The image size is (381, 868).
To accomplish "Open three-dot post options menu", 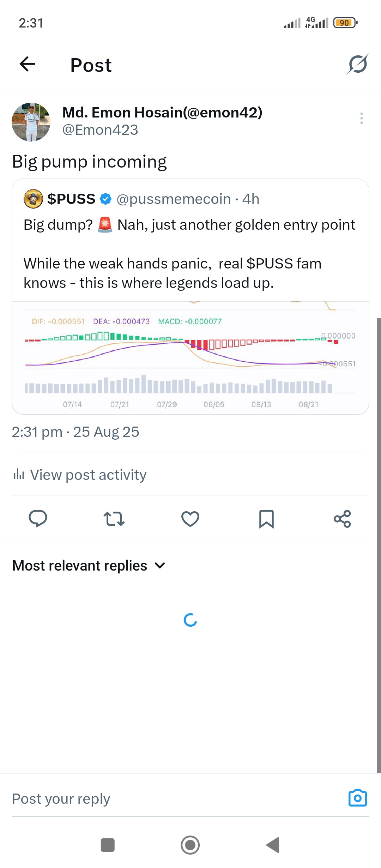I will (361, 118).
